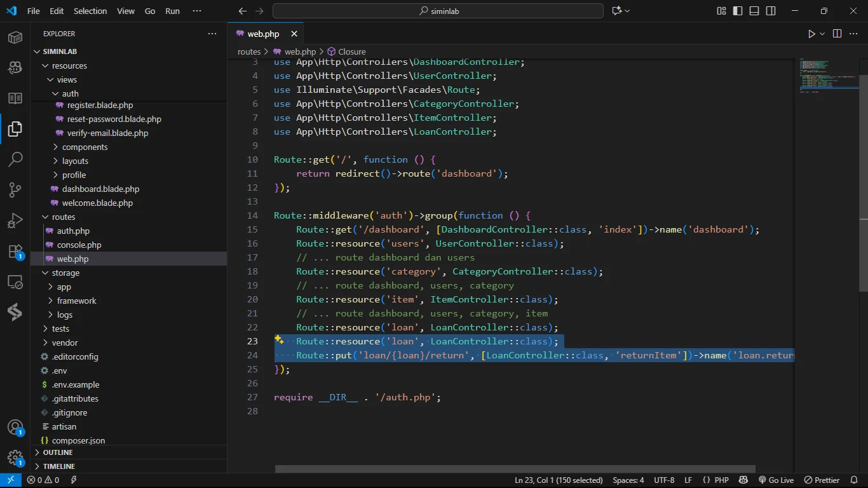
Task: Expand the OUTLINE section
Action: point(58,452)
